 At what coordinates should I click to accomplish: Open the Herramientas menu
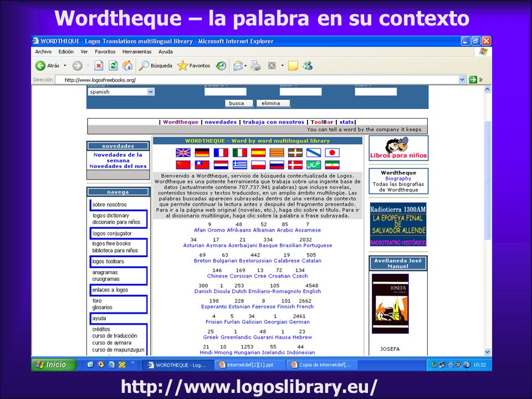(x=137, y=52)
